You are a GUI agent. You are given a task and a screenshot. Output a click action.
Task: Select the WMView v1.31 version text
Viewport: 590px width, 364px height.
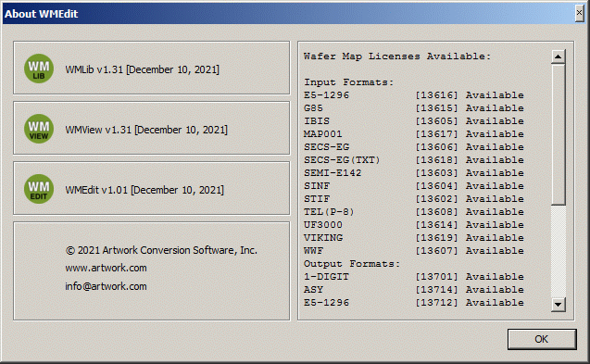pos(146,130)
